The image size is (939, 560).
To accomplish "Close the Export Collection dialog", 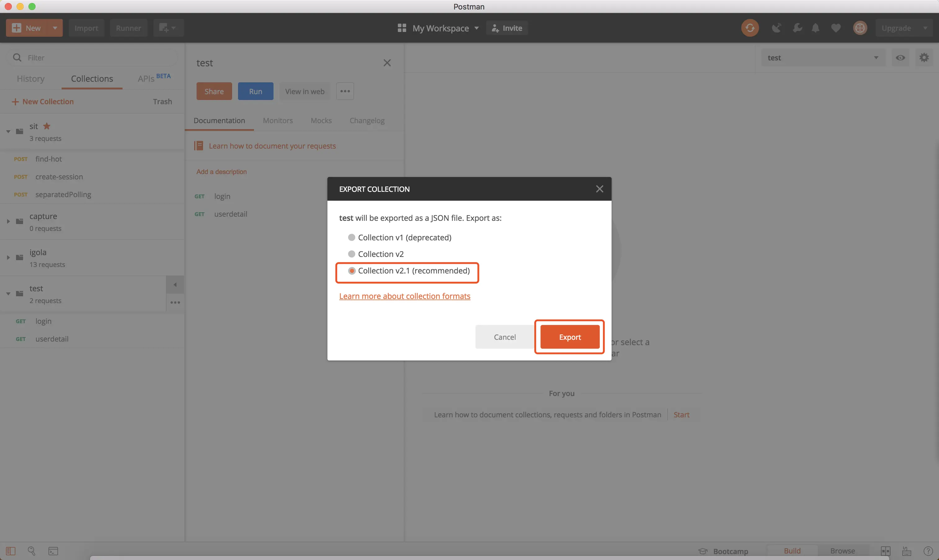I will (599, 189).
